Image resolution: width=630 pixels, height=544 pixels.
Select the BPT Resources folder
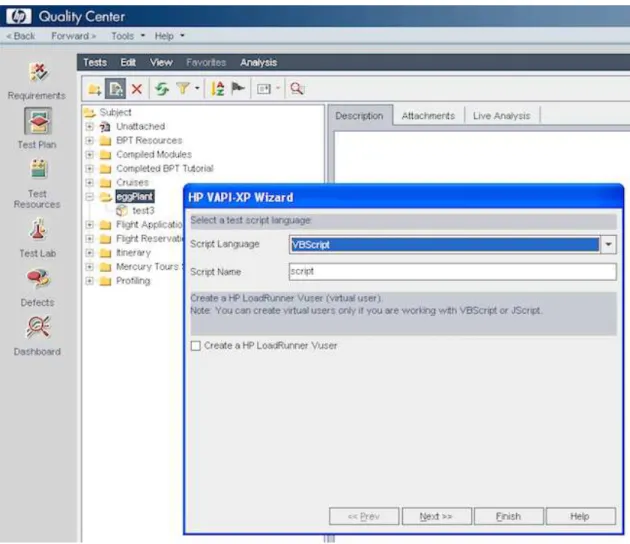(x=149, y=141)
